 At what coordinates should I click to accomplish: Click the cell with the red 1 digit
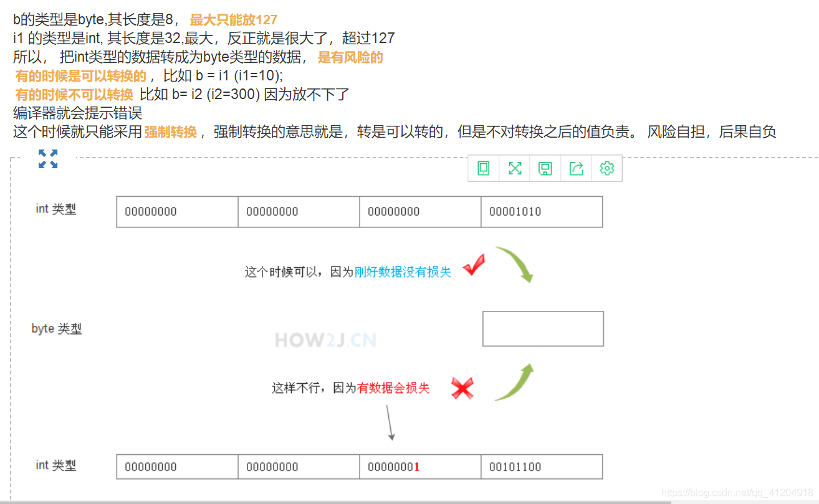click(x=420, y=467)
